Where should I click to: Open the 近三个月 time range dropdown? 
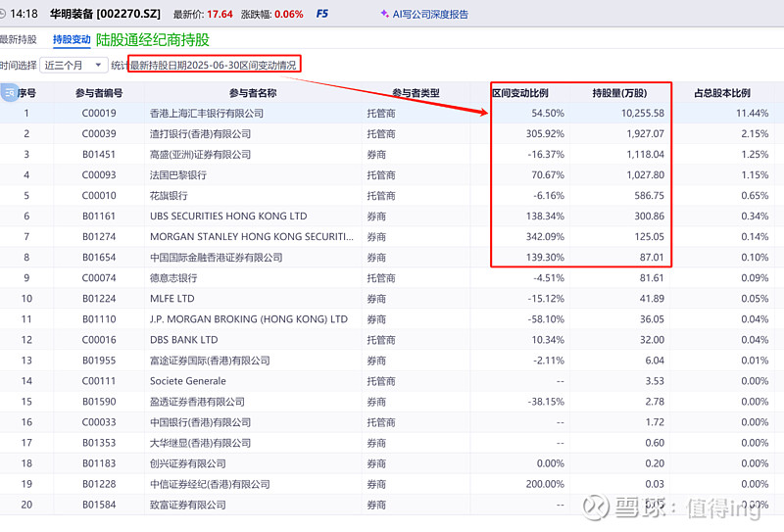[73, 65]
